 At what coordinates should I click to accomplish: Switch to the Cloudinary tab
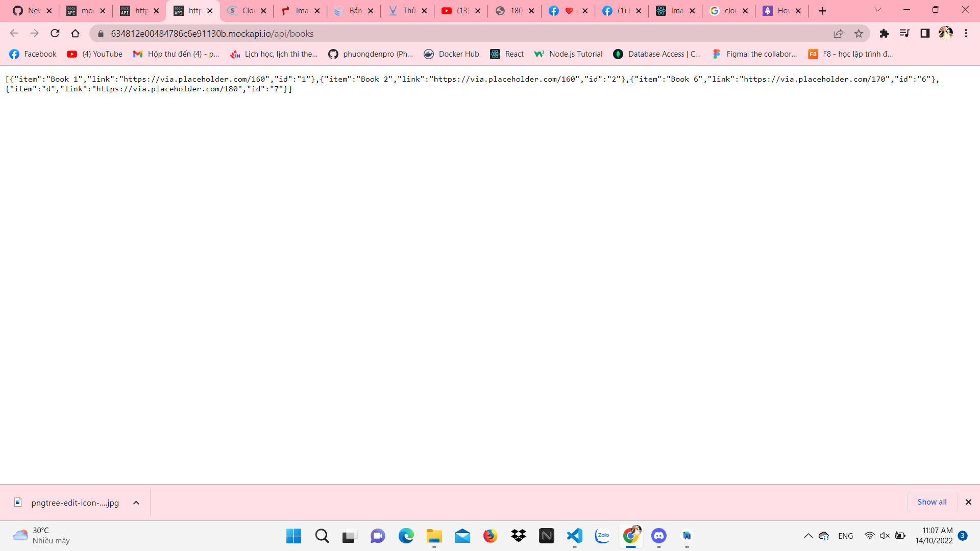[x=247, y=10]
